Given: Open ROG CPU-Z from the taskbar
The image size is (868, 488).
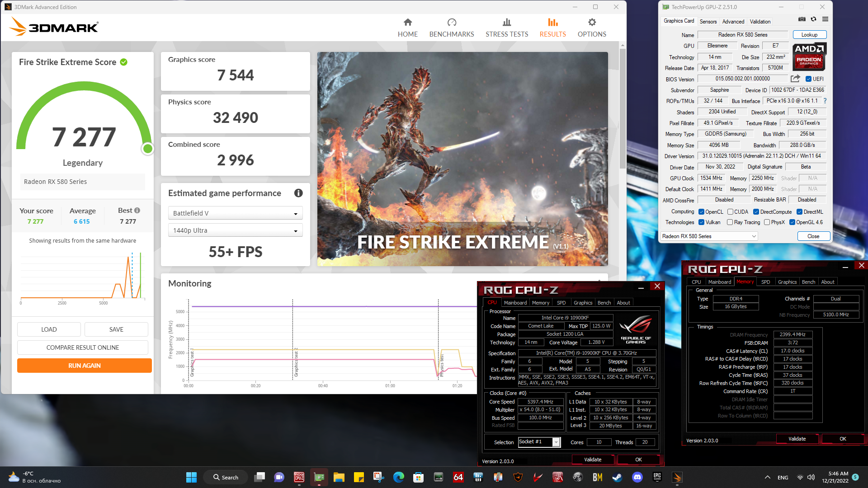Looking at the screenshot, I should (x=299, y=477).
